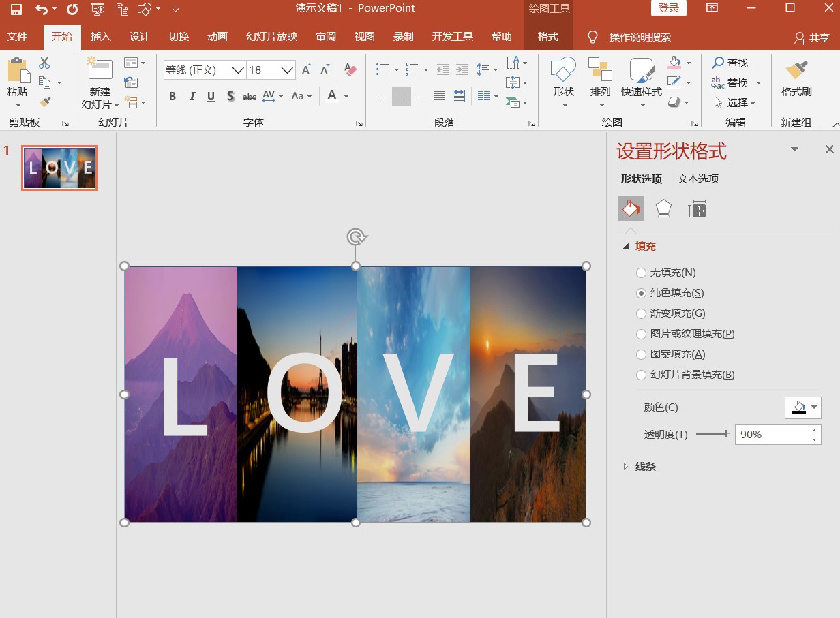840x618 pixels.
Task: Apply center text alignment
Action: [x=402, y=96]
